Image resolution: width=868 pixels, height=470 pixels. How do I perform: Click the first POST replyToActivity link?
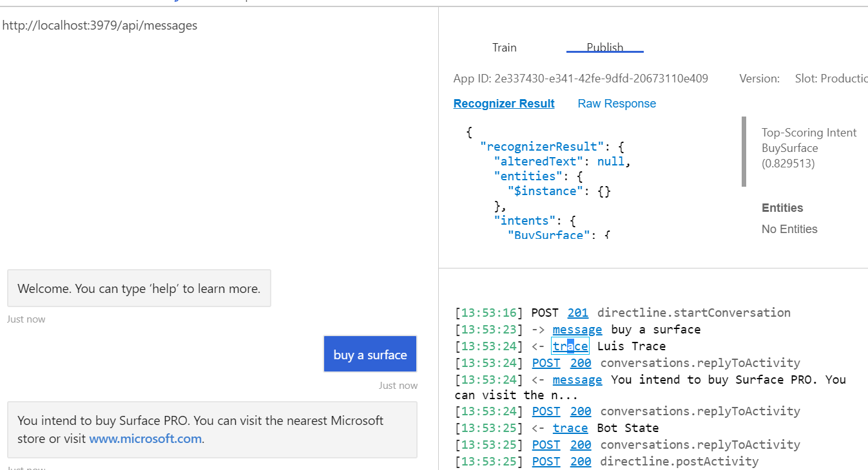coord(546,362)
